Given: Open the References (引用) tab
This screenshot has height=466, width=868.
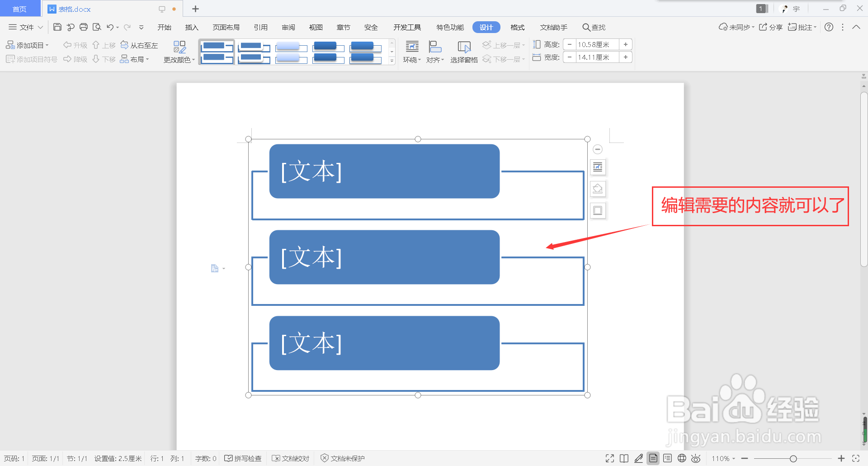Looking at the screenshot, I should (260, 27).
